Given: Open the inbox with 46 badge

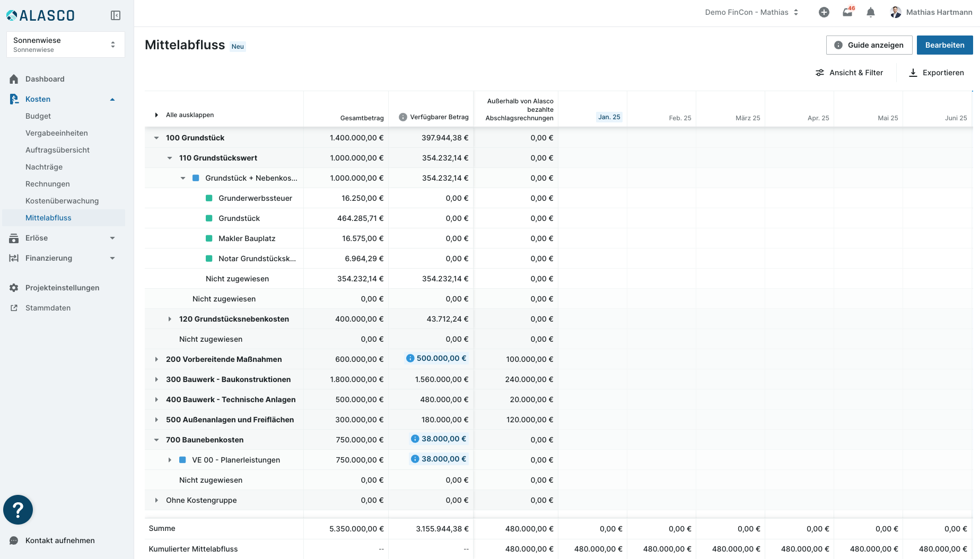Looking at the screenshot, I should 847,12.
